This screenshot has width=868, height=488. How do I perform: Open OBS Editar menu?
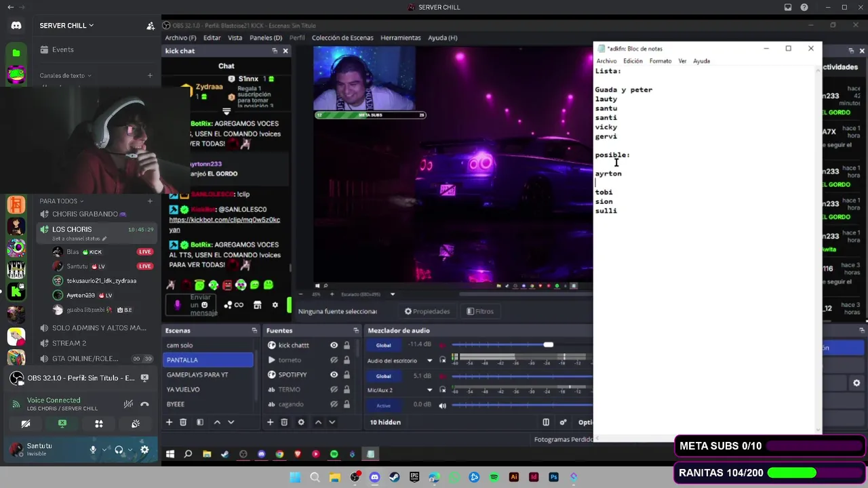[212, 38]
